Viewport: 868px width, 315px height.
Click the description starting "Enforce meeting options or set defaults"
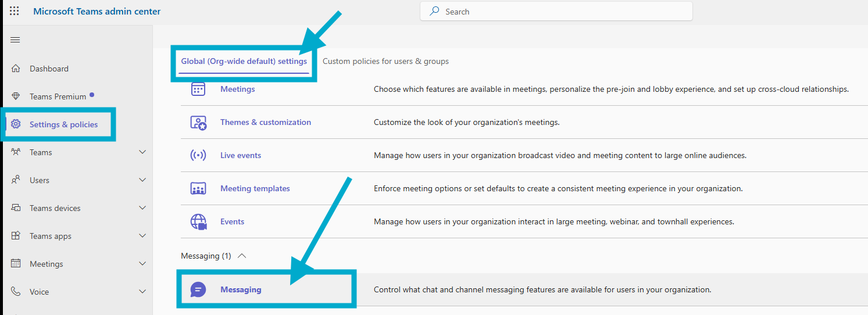[558, 188]
